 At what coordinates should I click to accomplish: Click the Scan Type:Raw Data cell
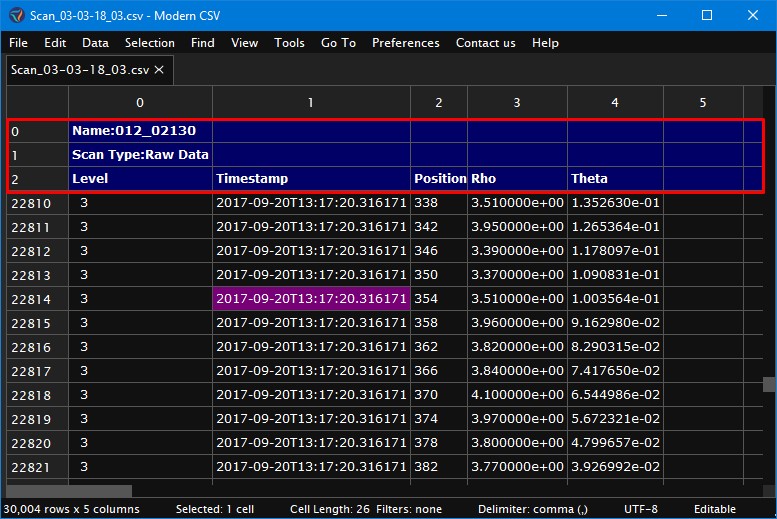[140, 155]
